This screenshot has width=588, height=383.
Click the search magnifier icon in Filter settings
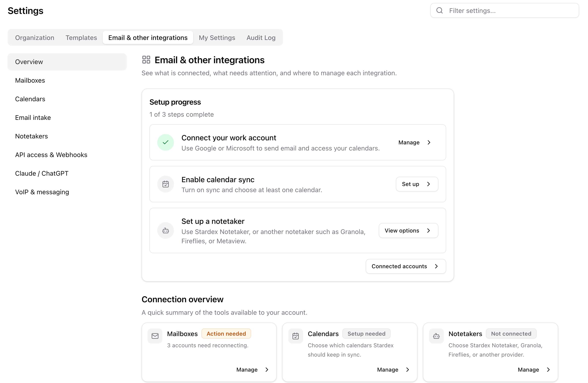[x=439, y=10]
